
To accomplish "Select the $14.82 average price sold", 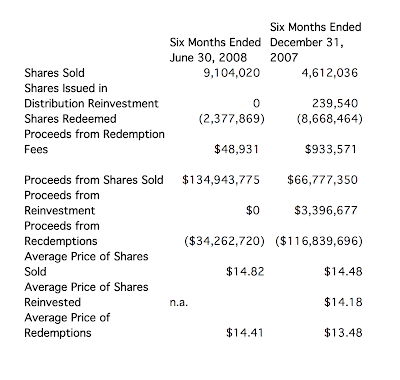I will [x=245, y=272].
